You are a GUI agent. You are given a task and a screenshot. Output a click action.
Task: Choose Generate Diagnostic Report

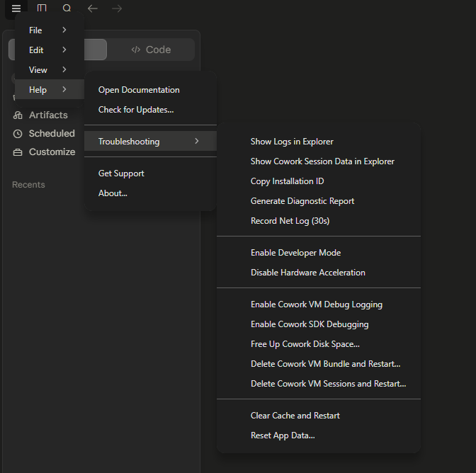(x=319, y=201)
